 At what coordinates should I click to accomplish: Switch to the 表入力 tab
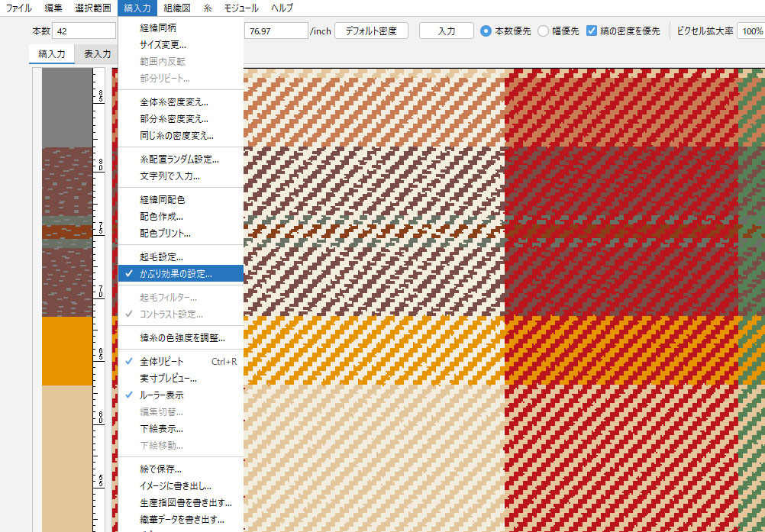click(x=97, y=54)
